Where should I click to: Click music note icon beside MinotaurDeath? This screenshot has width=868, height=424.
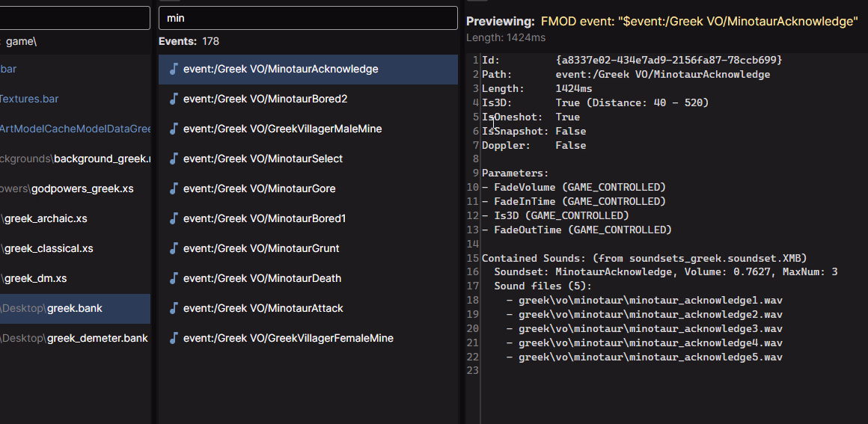click(174, 278)
